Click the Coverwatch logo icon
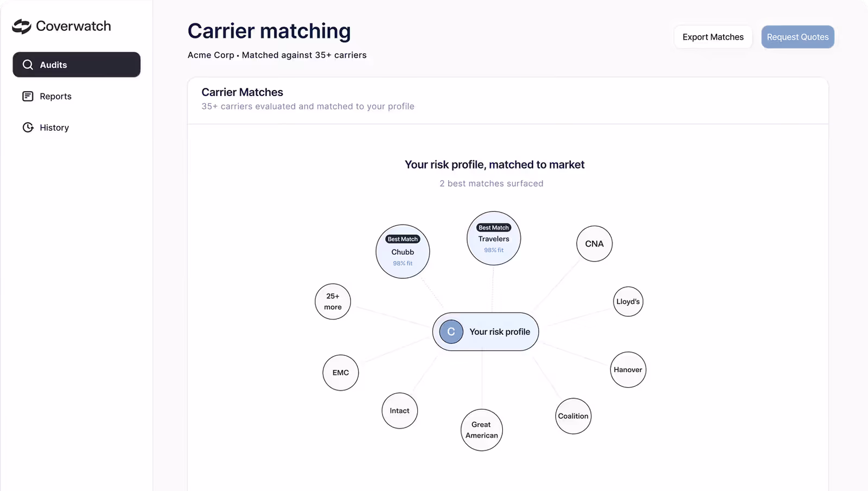Screen dimensions: 868x491 pos(22,26)
